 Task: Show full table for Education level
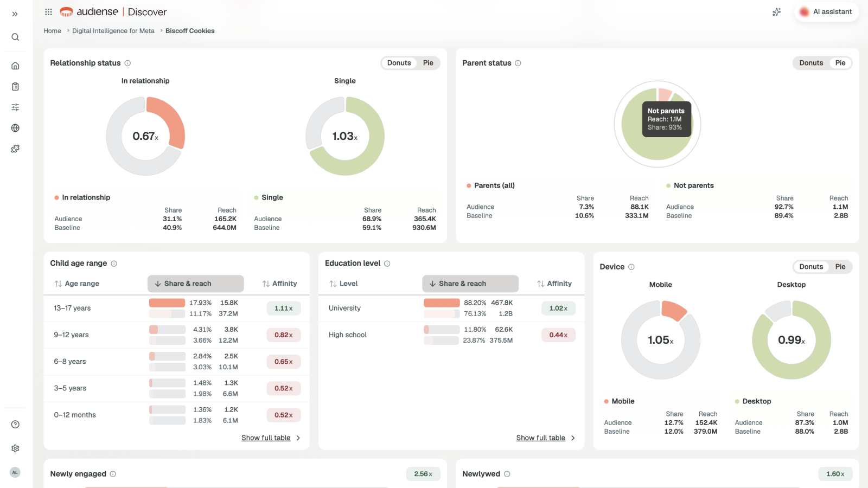(x=546, y=438)
